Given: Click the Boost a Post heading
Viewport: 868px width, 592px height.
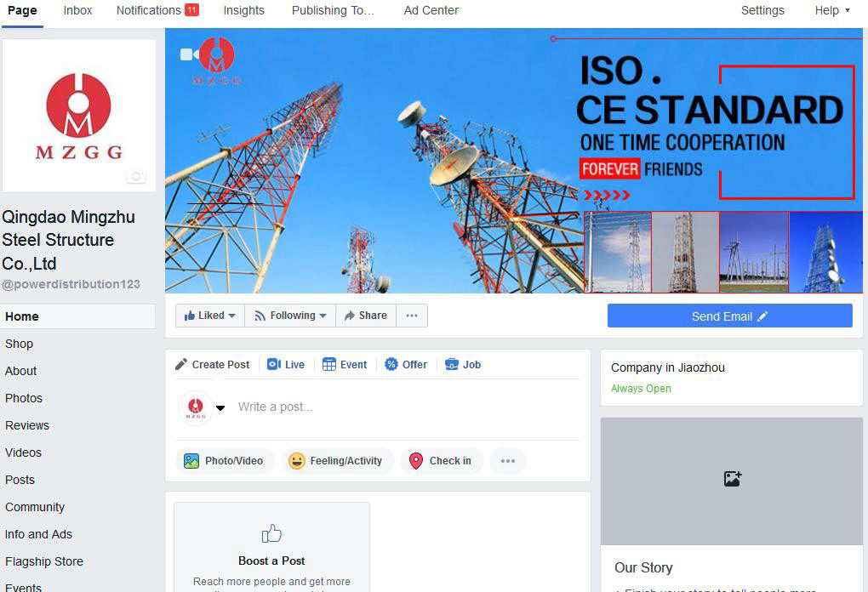Looking at the screenshot, I should tap(271, 561).
